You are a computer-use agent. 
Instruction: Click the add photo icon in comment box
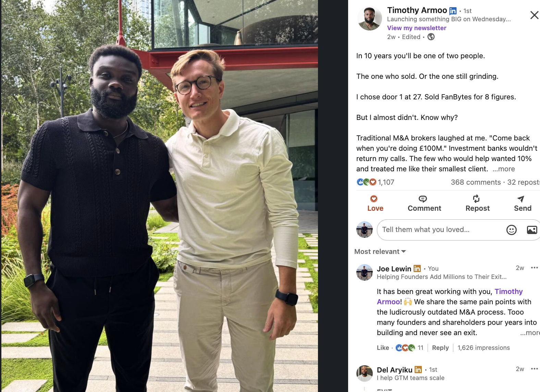tap(532, 230)
